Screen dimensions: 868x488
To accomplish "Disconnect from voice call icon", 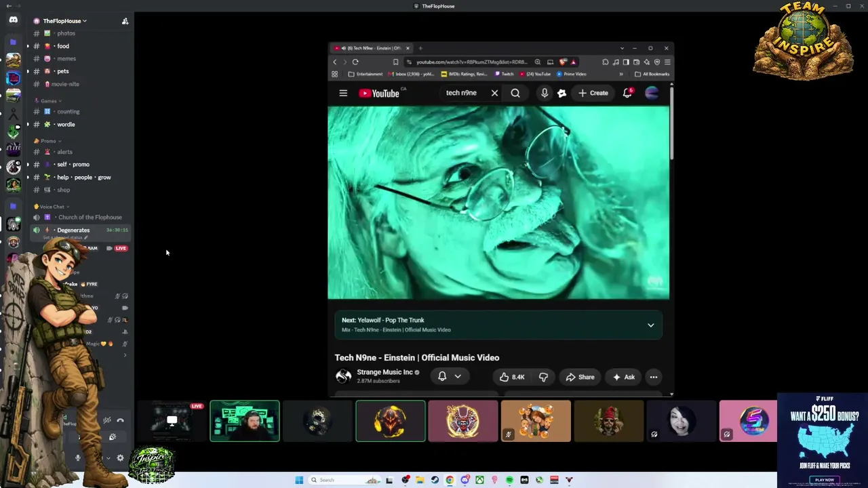I will point(120,421).
